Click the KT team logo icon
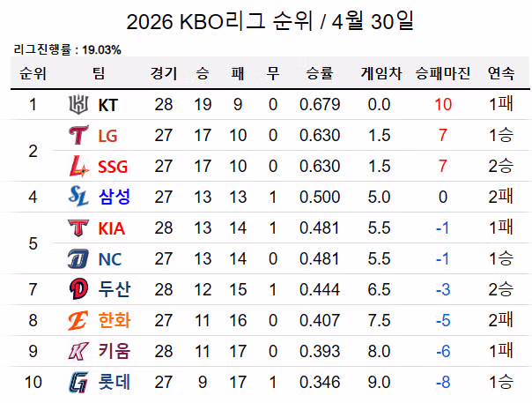The width and height of the screenshot is (532, 403). pyautogui.click(x=78, y=104)
